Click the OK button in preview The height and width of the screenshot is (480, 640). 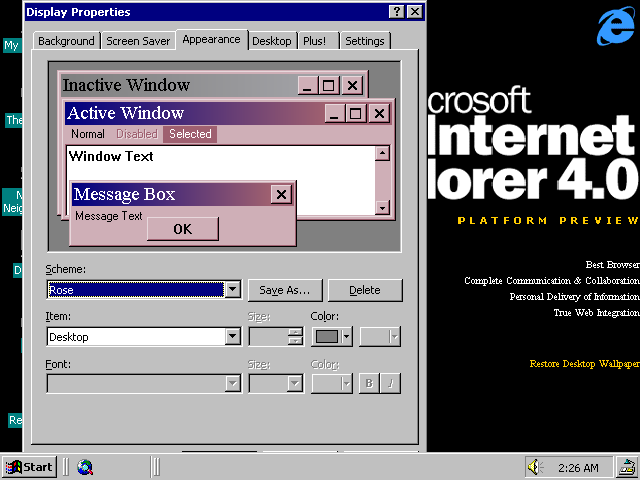pos(182,229)
